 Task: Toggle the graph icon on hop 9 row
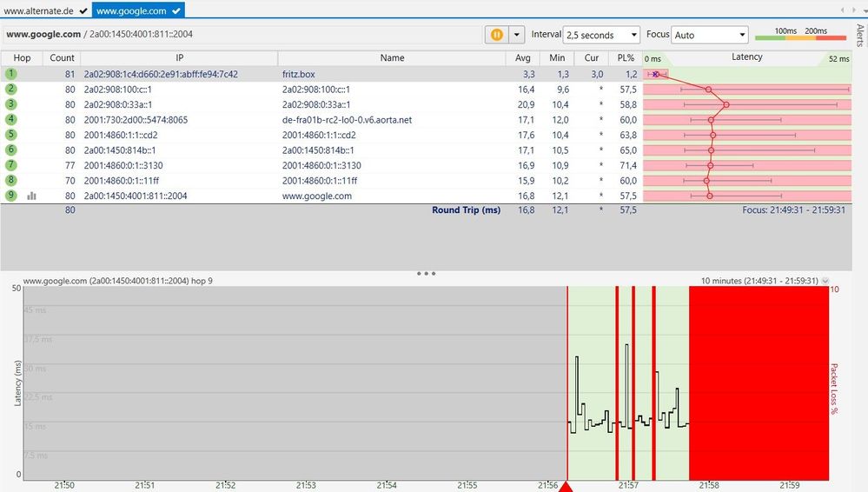[32, 196]
